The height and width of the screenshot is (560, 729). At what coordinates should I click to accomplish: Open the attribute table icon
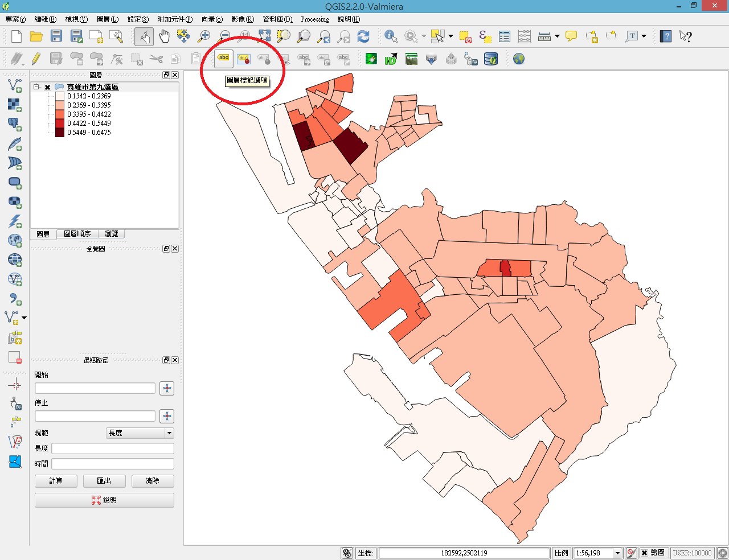(x=505, y=36)
